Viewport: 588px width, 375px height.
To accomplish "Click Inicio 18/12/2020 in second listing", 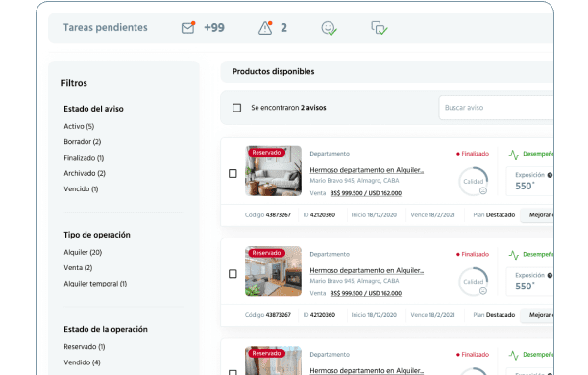I will pyautogui.click(x=374, y=315).
